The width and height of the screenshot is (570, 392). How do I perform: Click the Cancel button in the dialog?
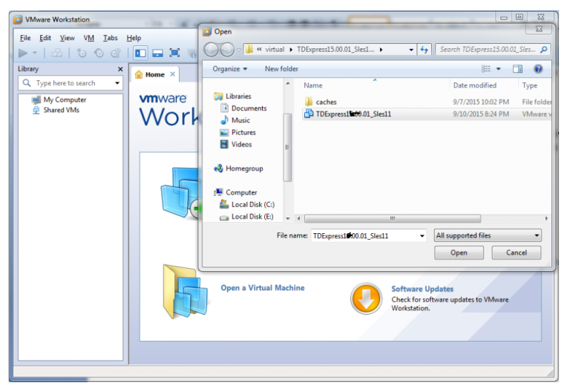pyautogui.click(x=517, y=252)
